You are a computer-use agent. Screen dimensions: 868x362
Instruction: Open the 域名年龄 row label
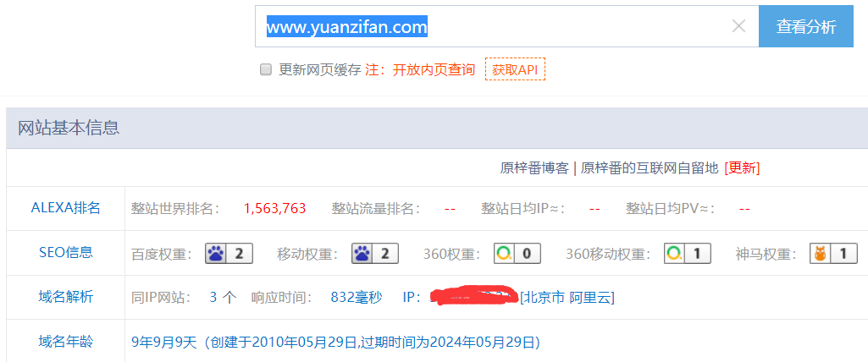(x=66, y=342)
